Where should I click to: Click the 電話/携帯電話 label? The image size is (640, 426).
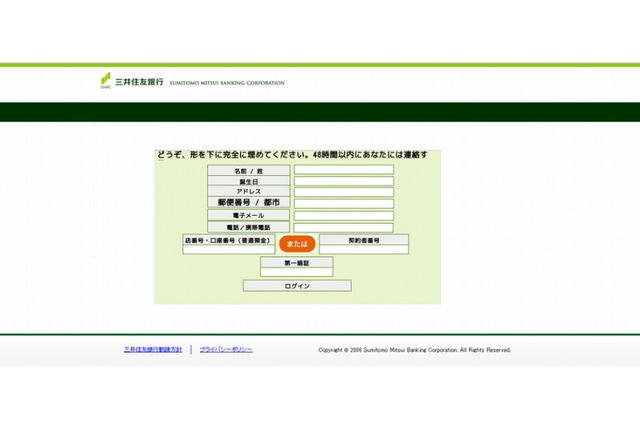point(249,227)
